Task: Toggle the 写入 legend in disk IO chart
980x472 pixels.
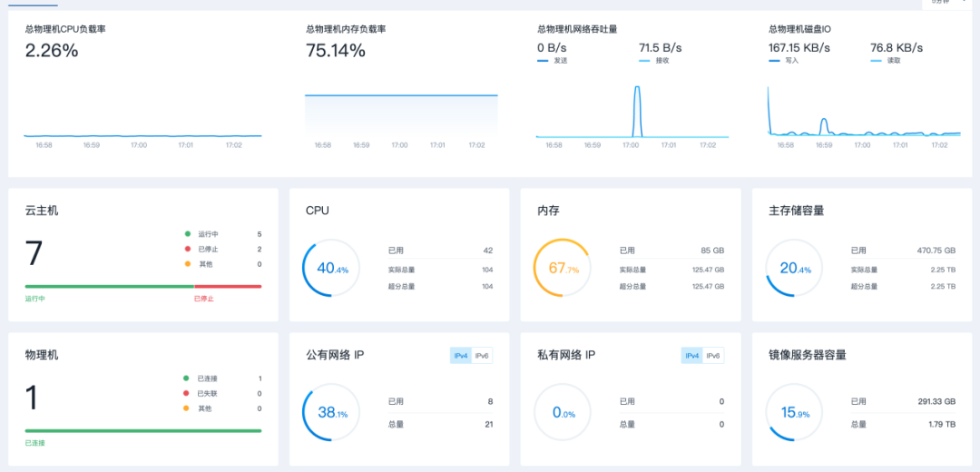Action: [x=784, y=61]
